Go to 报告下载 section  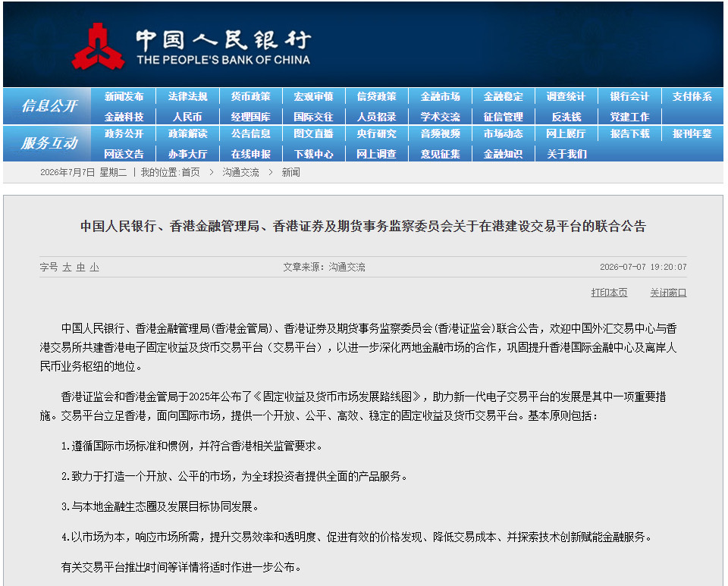[x=629, y=133]
